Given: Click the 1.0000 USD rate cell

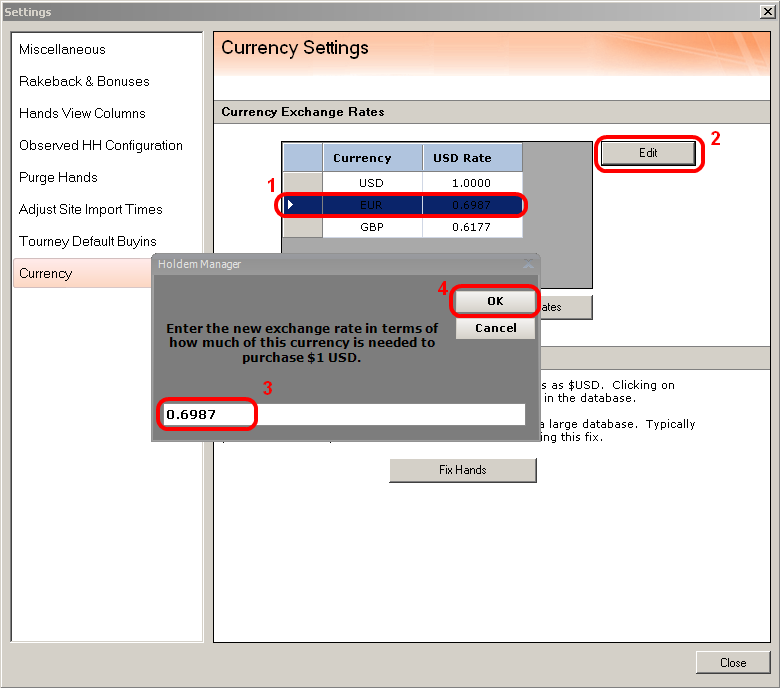Looking at the screenshot, I should 472,183.
